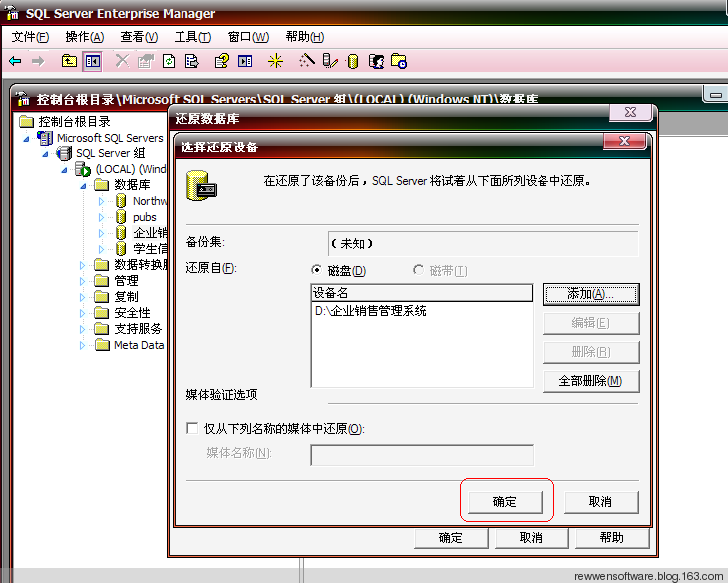Collapse the 数据库 folder node

tap(83, 186)
